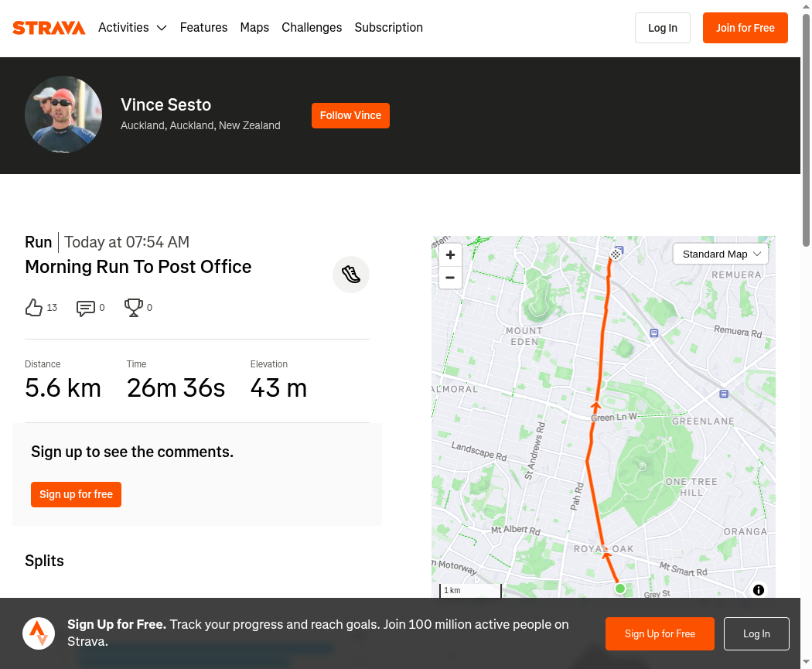
Task: Click the kudos thumbs-up icon
Action: (x=34, y=308)
